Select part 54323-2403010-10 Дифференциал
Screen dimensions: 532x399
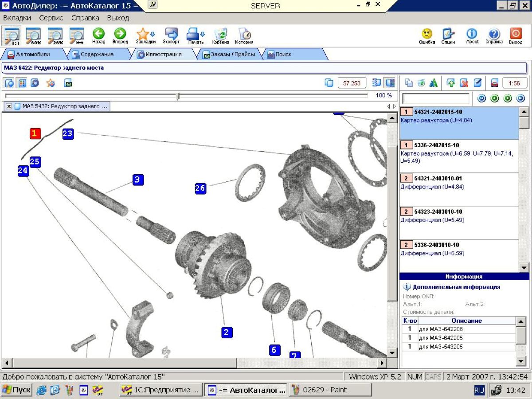pyautogui.click(x=459, y=223)
